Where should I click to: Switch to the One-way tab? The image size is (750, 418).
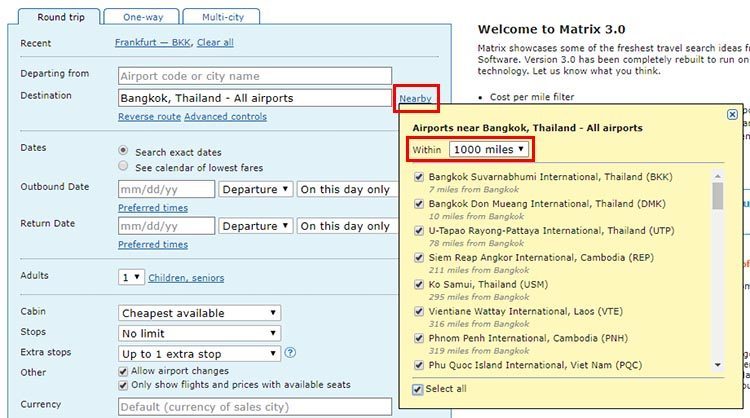click(143, 17)
